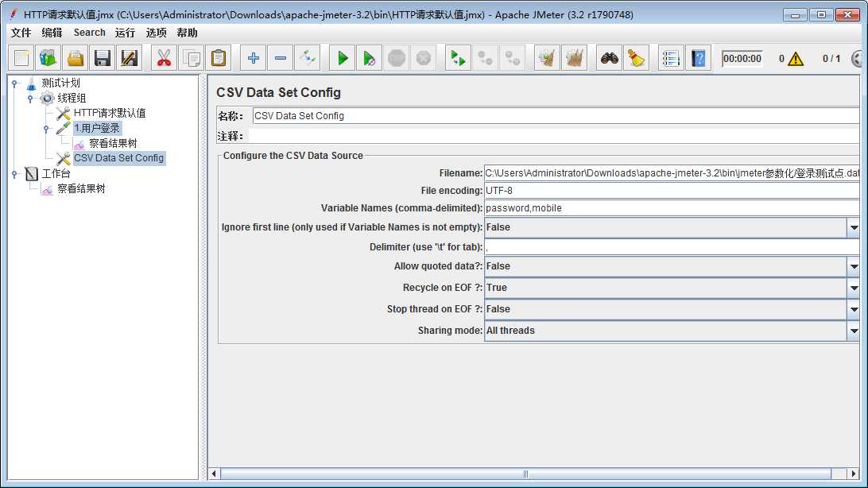Screen dimensions: 868x488
Task: Select 线程组 in the tree
Action: point(72,98)
